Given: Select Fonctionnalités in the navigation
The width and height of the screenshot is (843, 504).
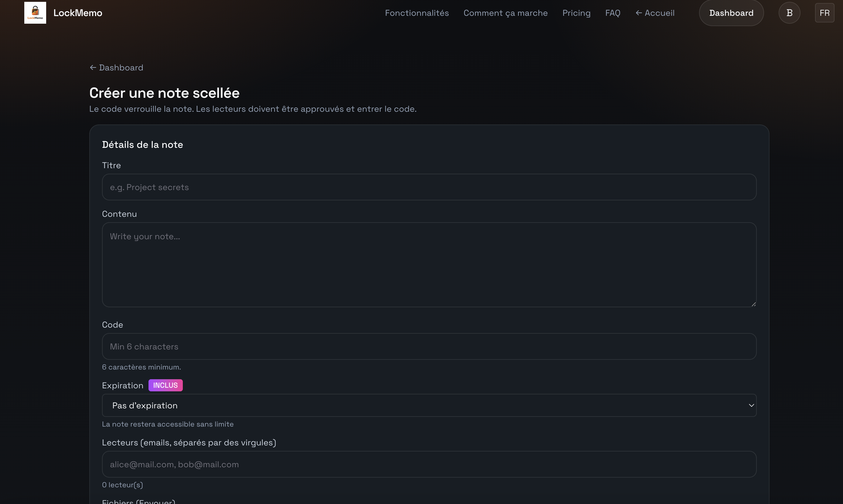Looking at the screenshot, I should coord(417,12).
